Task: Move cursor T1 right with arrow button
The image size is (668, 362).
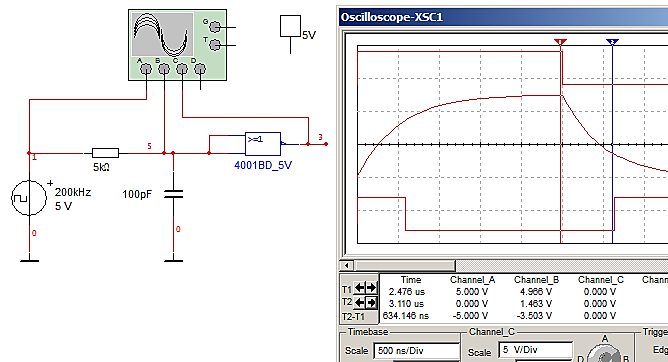Action: tap(371, 288)
